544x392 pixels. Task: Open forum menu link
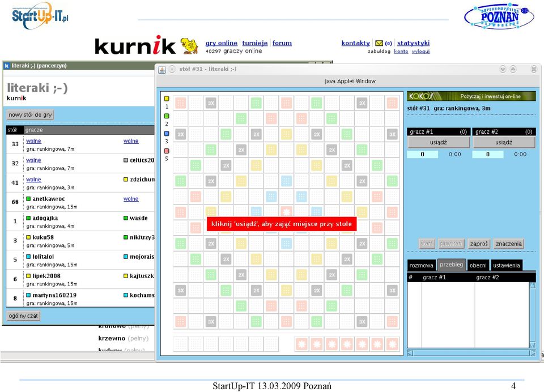pos(282,43)
